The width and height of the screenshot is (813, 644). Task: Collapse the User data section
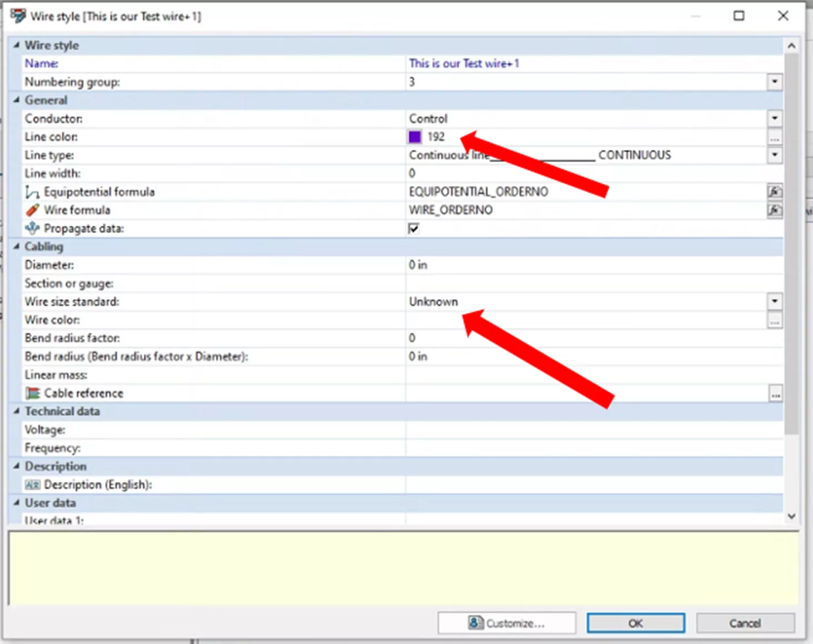pyautogui.click(x=16, y=503)
